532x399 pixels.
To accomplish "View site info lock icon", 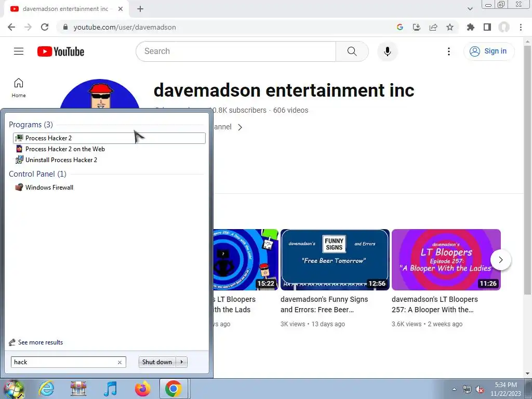I will tap(65, 27).
